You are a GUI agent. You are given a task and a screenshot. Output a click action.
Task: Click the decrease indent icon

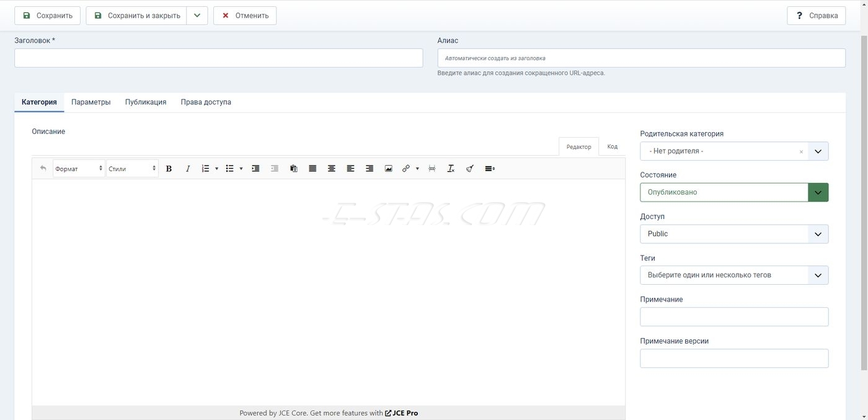coord(275,168)
